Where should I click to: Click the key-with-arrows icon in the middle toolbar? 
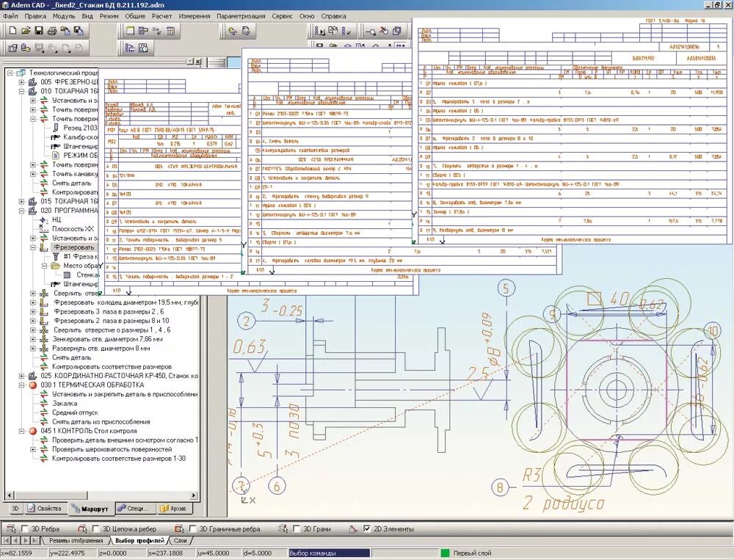click(x=233, y=31)
